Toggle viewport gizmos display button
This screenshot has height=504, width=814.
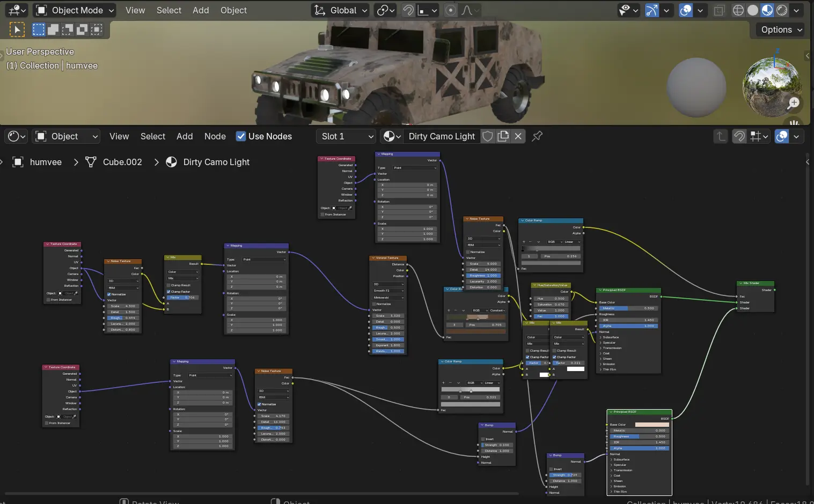pos(651,10)
